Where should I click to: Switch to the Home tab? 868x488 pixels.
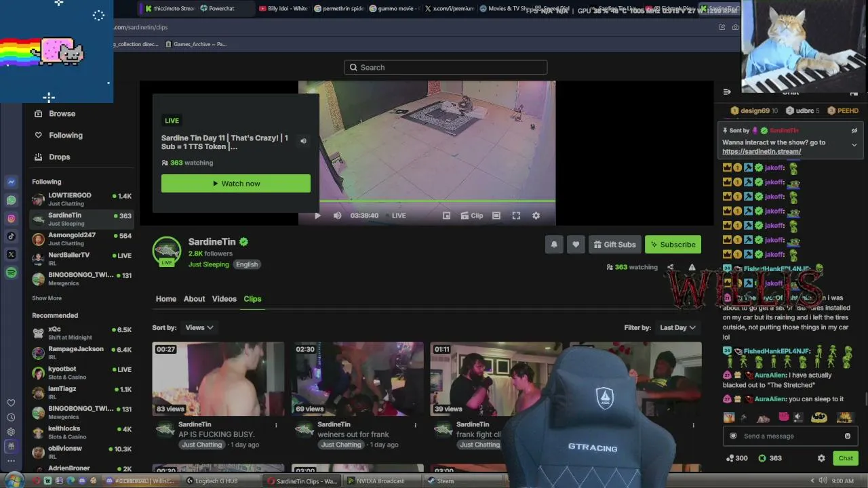(x=166, y=299)
